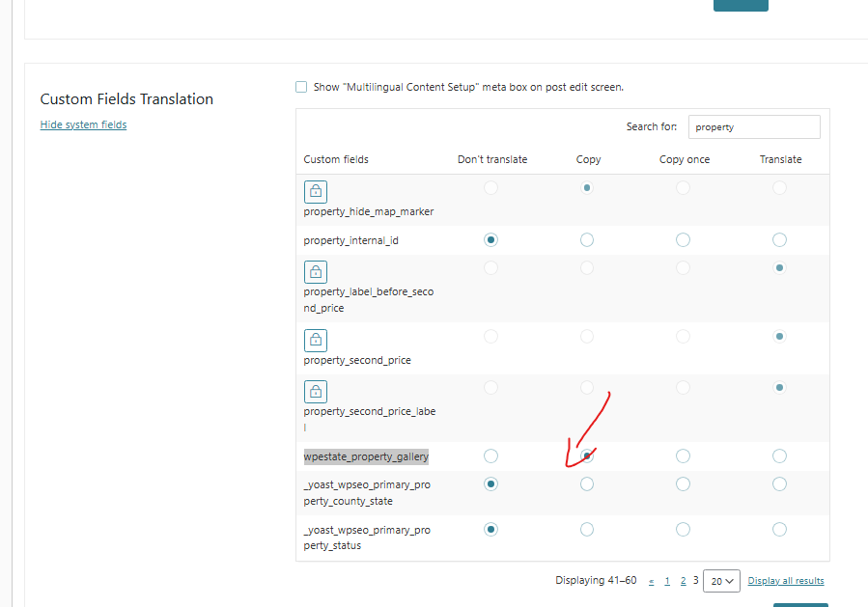
Task: Click Translate radio for property_second_price
Action: click(779, 337)
